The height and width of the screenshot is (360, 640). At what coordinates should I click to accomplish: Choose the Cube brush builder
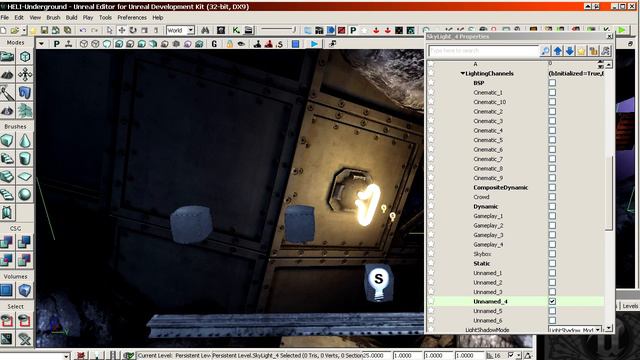click(7, 141)
